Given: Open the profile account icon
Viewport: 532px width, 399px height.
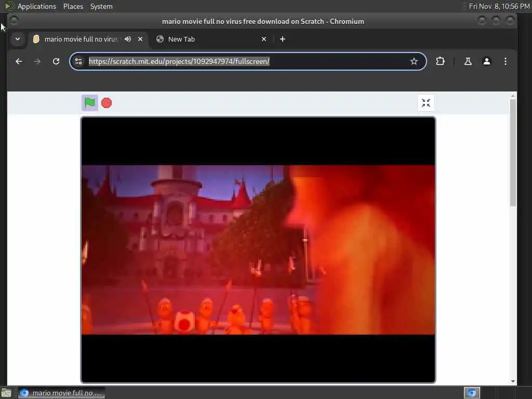Looking at the screenshot, I should (x=486, y=61).
